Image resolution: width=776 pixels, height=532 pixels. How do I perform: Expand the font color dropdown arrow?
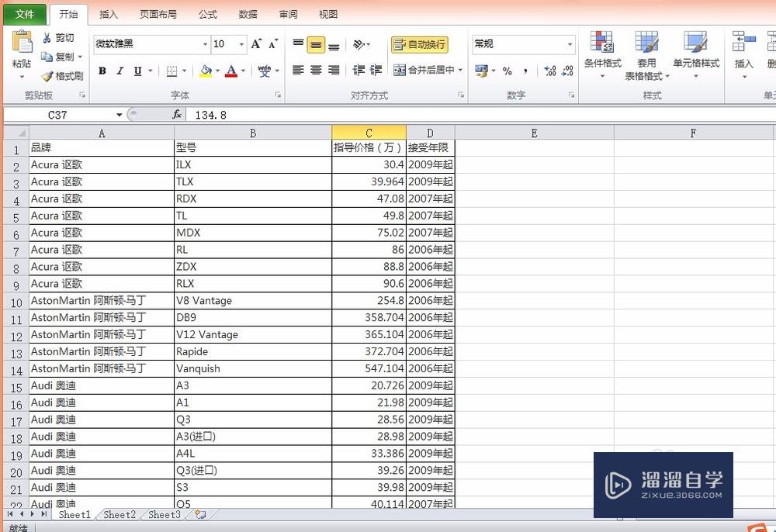pos(243,71)
